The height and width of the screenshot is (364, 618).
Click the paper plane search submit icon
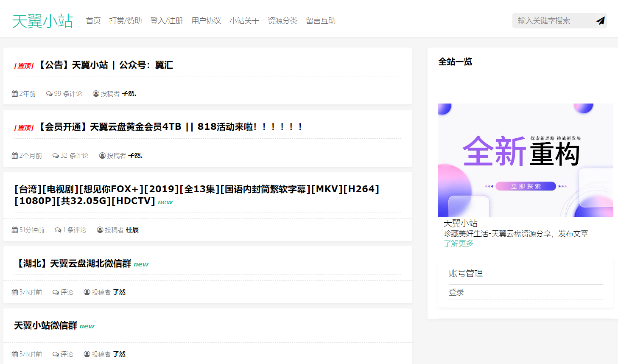[600, 21]
